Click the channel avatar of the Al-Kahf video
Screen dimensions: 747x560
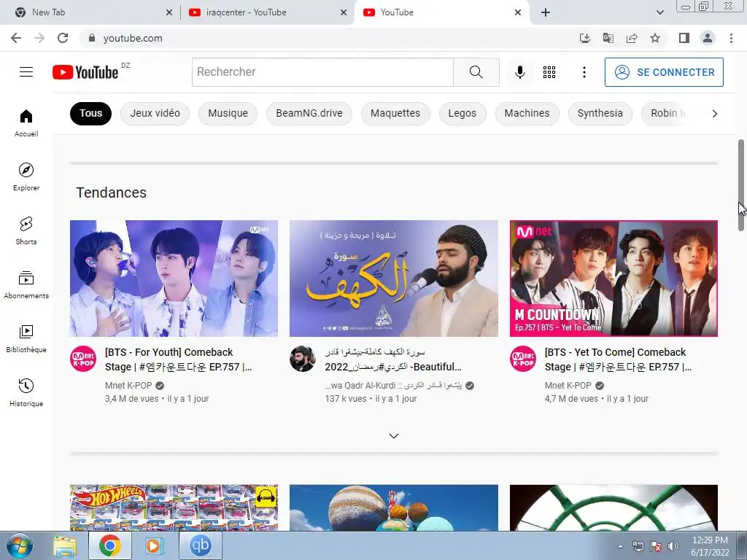(303, 359)
